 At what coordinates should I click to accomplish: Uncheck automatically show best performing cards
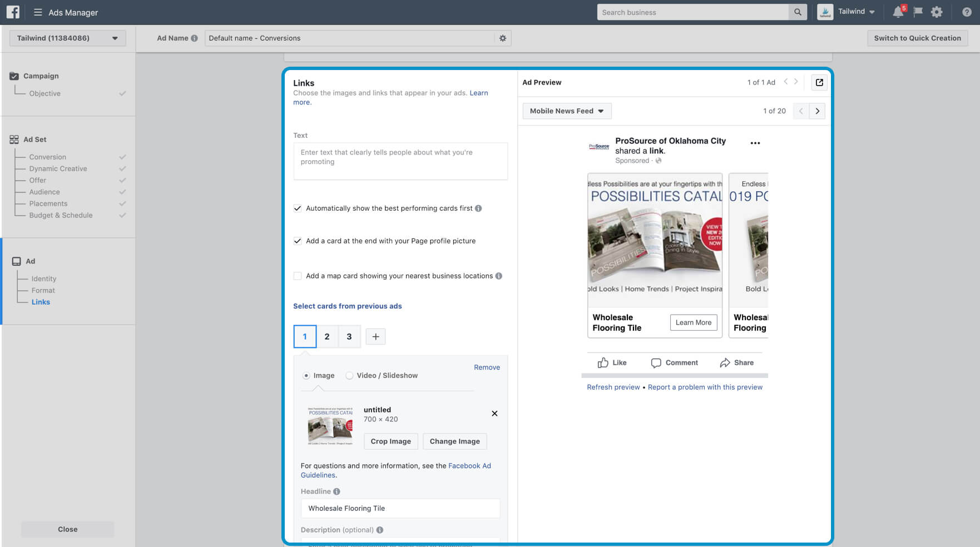point(298,208)
